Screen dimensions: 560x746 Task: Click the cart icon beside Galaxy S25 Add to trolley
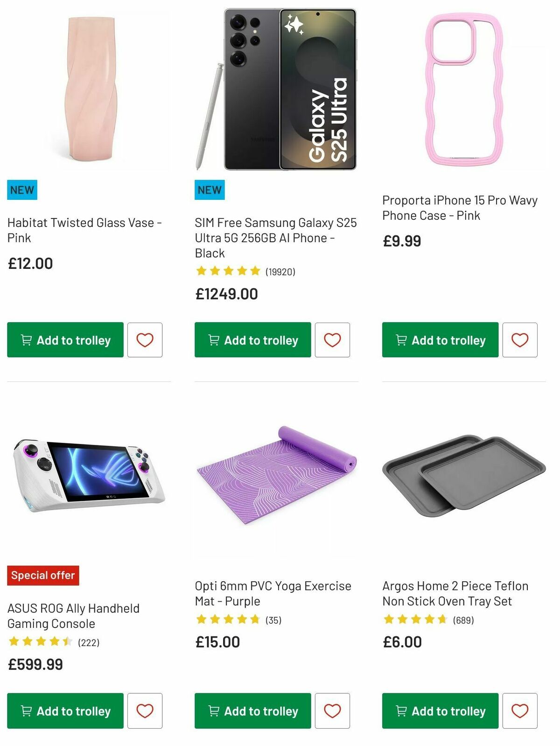point(213,340)
